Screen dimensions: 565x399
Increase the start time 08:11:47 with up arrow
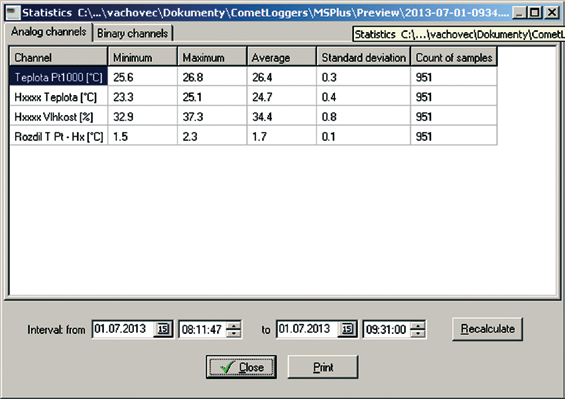(x=233, y=325)
